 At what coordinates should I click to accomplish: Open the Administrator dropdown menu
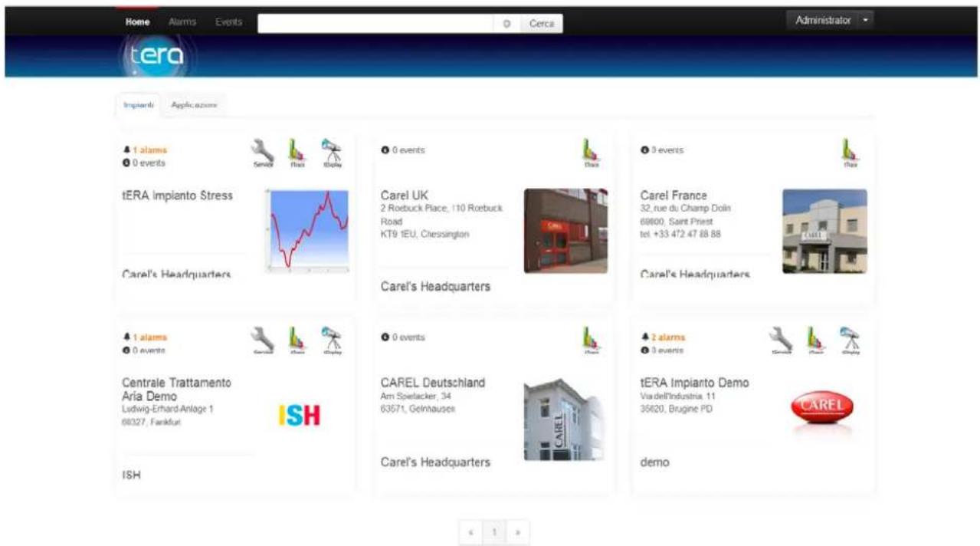[830, 21]
